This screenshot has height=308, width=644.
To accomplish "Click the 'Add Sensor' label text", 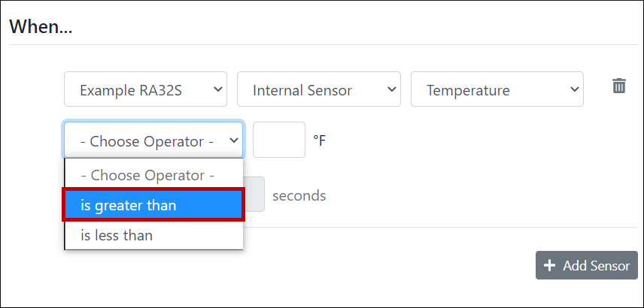I will coord(596,265).
